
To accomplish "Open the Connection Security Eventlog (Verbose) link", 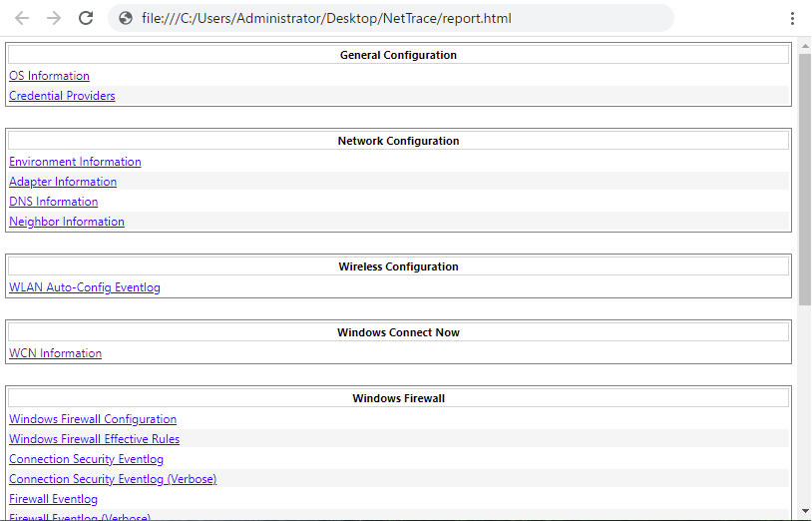I will point(113,479).
